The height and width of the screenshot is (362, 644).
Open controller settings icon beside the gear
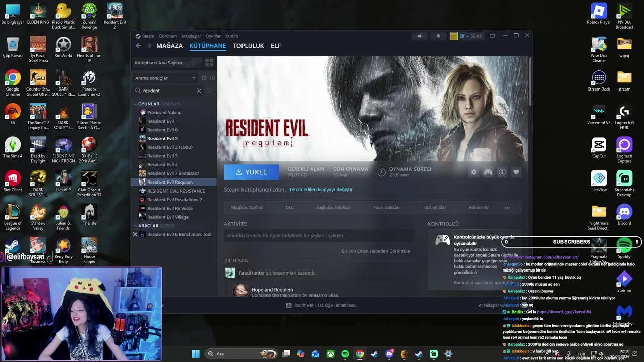(488, 172)
